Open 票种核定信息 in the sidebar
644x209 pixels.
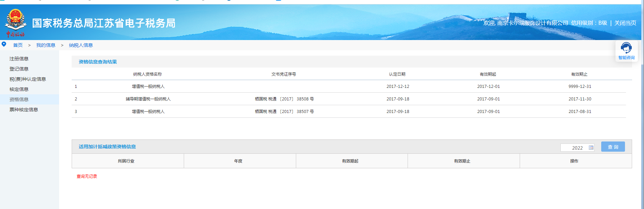point(24,110)
